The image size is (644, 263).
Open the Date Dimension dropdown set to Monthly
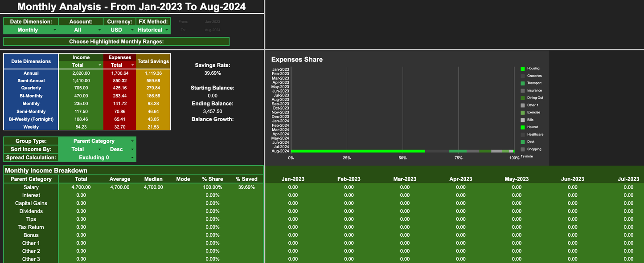pos(31,30)
